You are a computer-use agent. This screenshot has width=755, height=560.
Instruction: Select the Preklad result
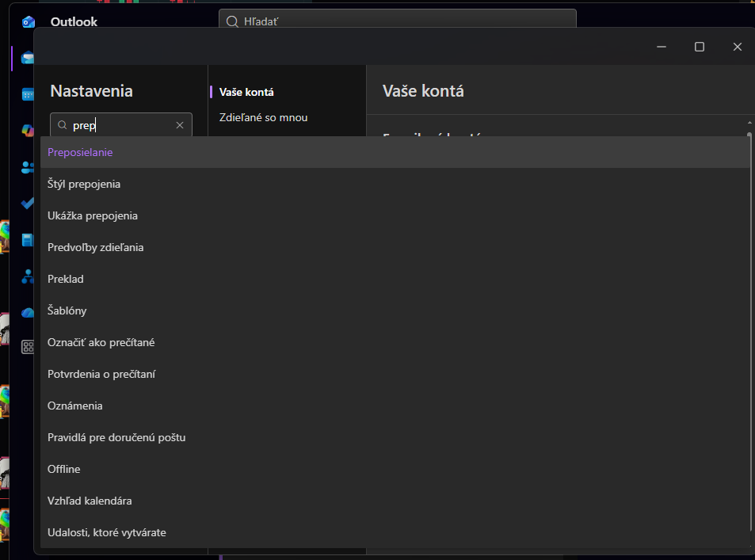coord(66,279)
